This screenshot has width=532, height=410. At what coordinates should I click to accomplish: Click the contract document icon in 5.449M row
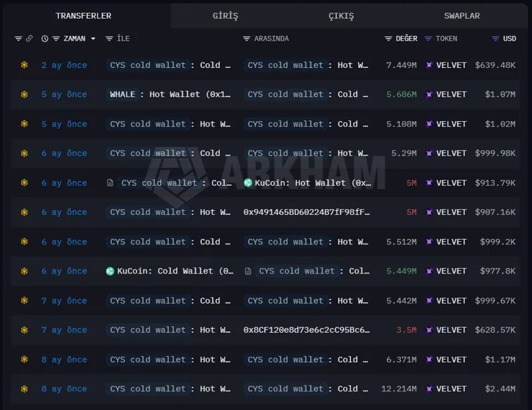click(x=247, y=271)
